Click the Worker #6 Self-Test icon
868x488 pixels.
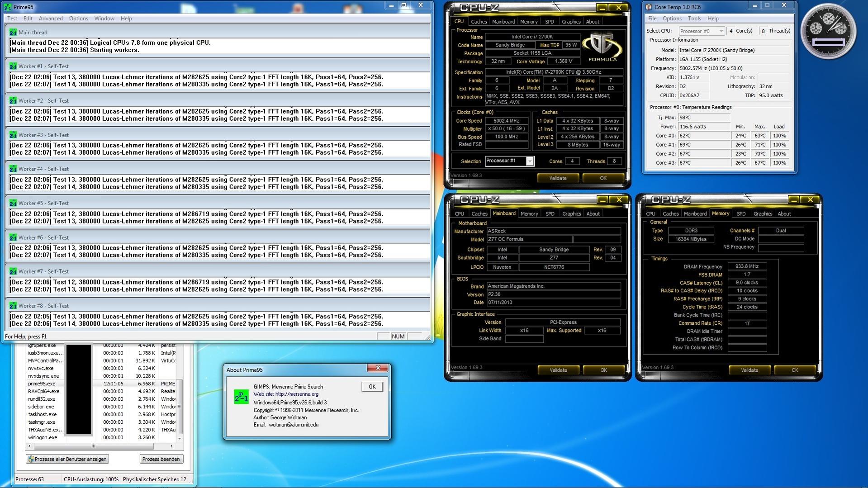tap(13, 237)
